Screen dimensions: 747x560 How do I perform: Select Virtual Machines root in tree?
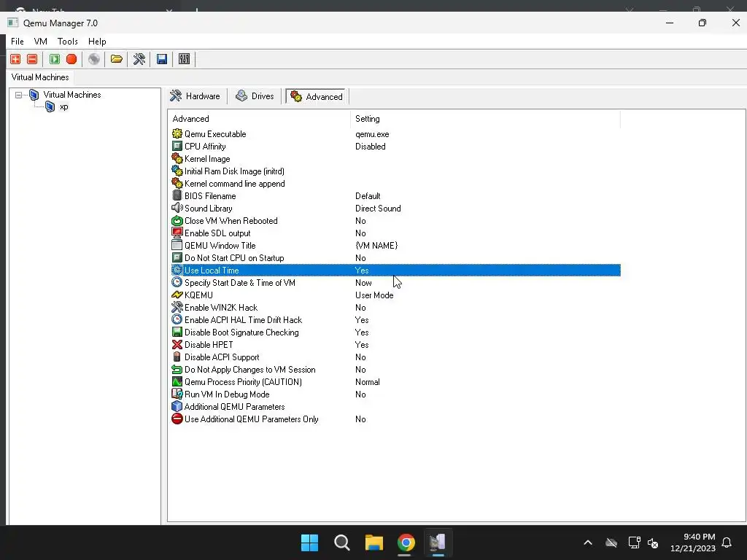[72, 95]
